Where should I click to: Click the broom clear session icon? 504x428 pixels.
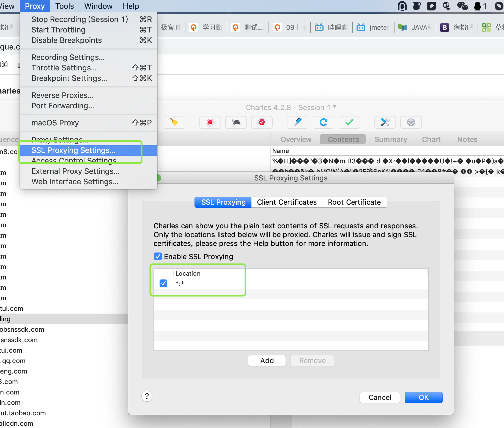[174, 122]
